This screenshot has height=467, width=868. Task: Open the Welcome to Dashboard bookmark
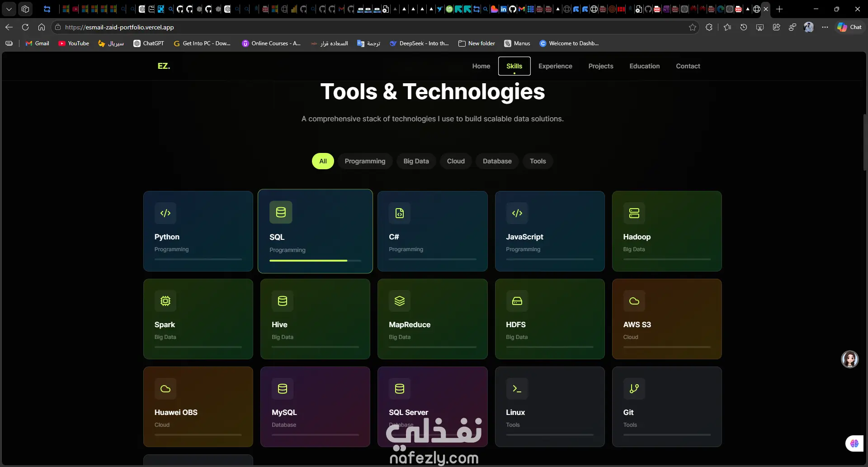569,43
